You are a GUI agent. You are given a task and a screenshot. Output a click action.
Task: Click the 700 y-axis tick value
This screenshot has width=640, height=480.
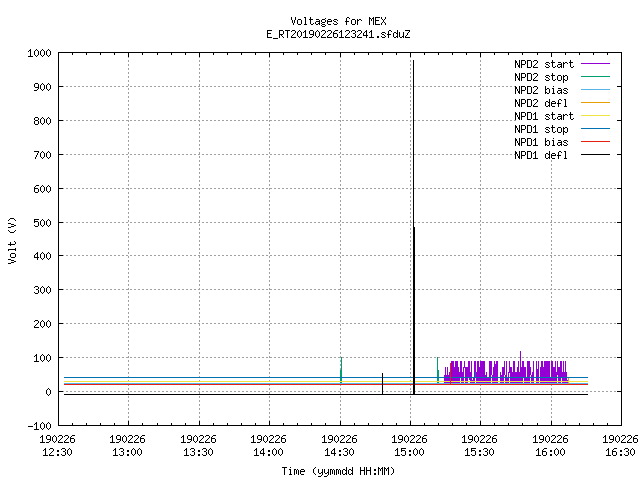[x=42, y=155]
